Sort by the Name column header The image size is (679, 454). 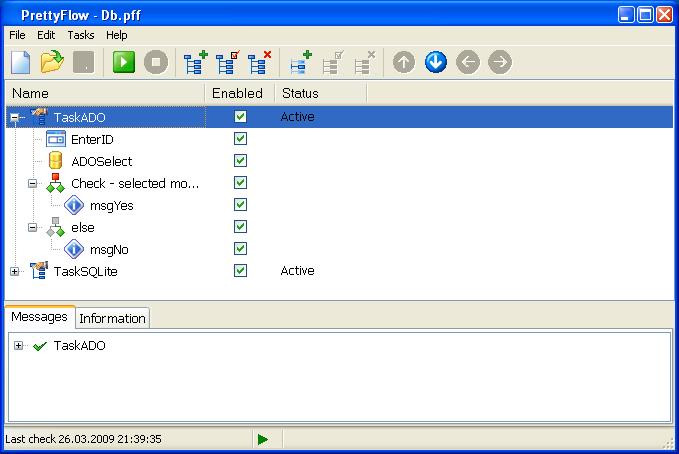[105, 93]
